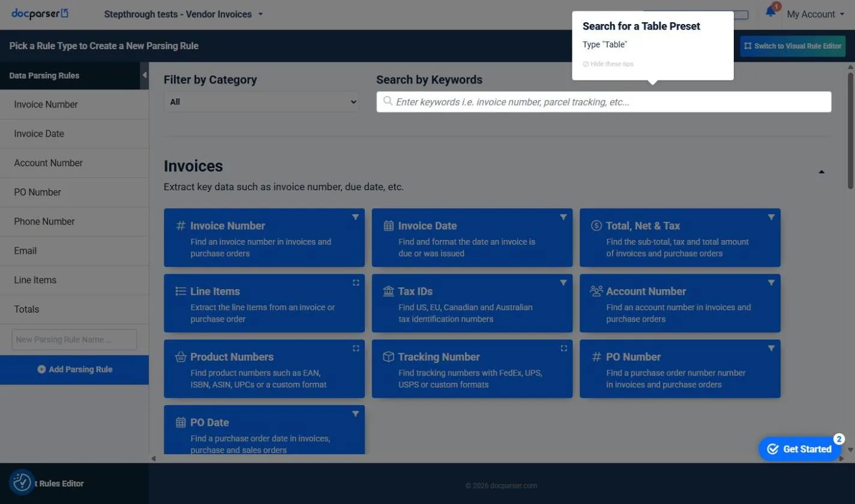Click the filter icon on Invoice Date card
855x504 pixels.
(563, 217)
